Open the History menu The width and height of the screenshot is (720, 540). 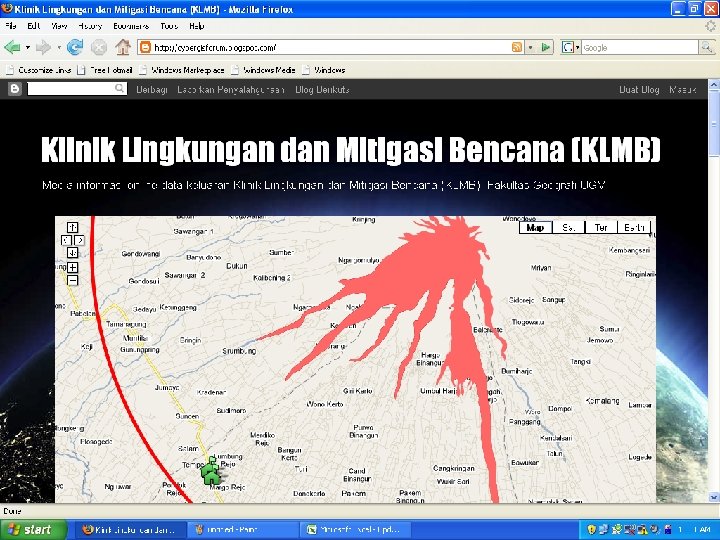90,26
